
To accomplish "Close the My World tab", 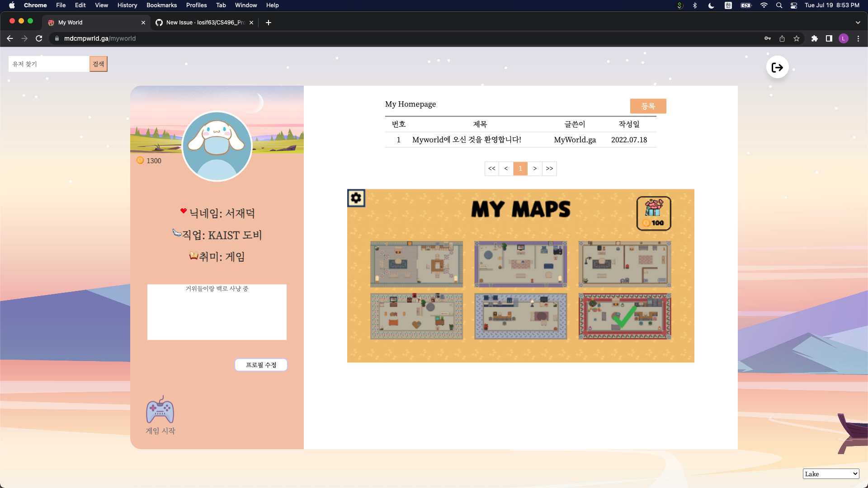I will (143, 23).
